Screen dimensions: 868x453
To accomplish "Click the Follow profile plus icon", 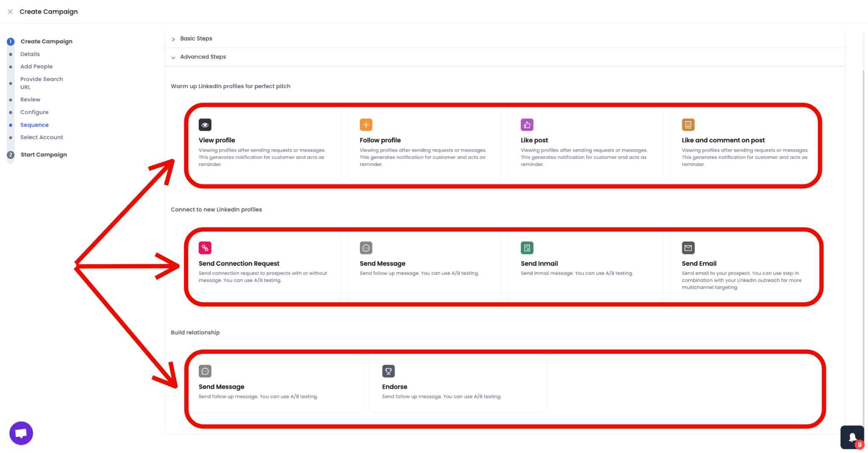I will [x=366, y=124].
